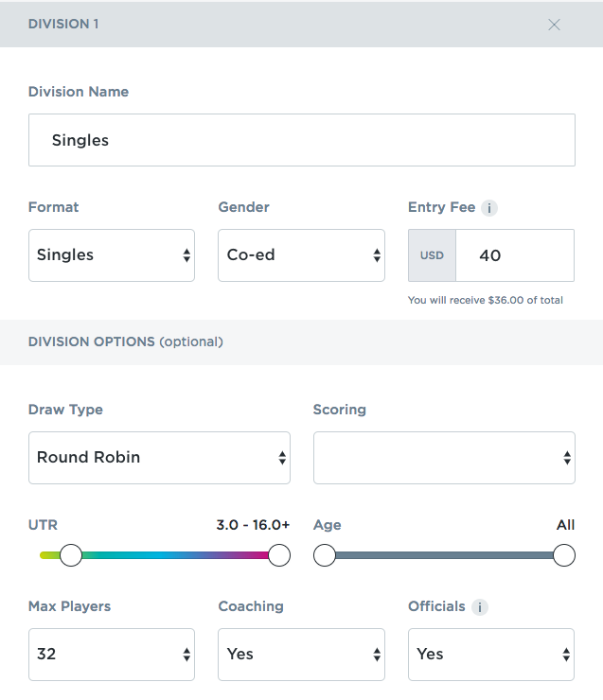
Task: Click the Age slider track
Action: [444, 555]
